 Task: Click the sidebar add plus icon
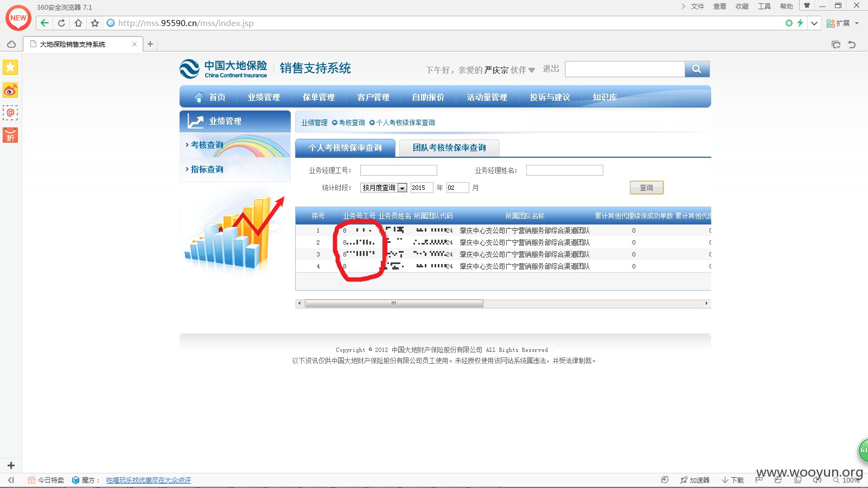11,465
